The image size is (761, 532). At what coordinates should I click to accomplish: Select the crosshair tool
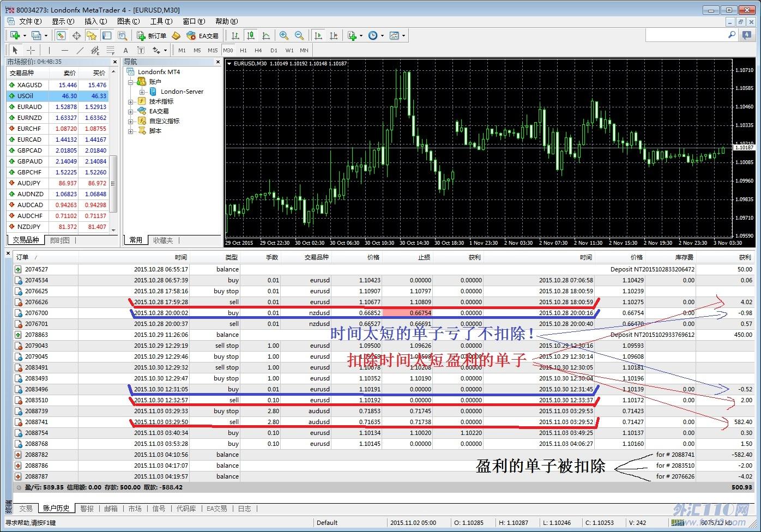[x=31, y=50]
